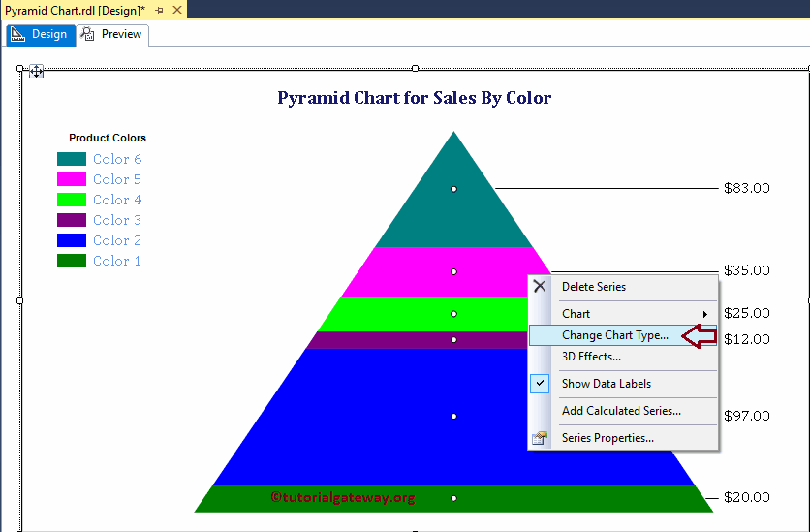Click the top-left chart corner handle

coord(19,68)
